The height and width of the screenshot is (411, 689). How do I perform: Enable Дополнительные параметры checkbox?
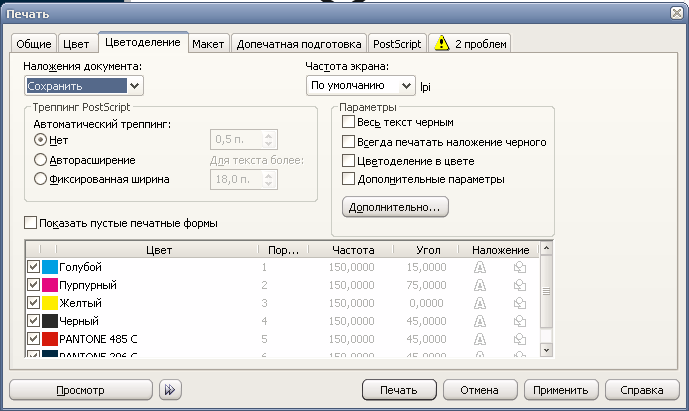point(348,179)
